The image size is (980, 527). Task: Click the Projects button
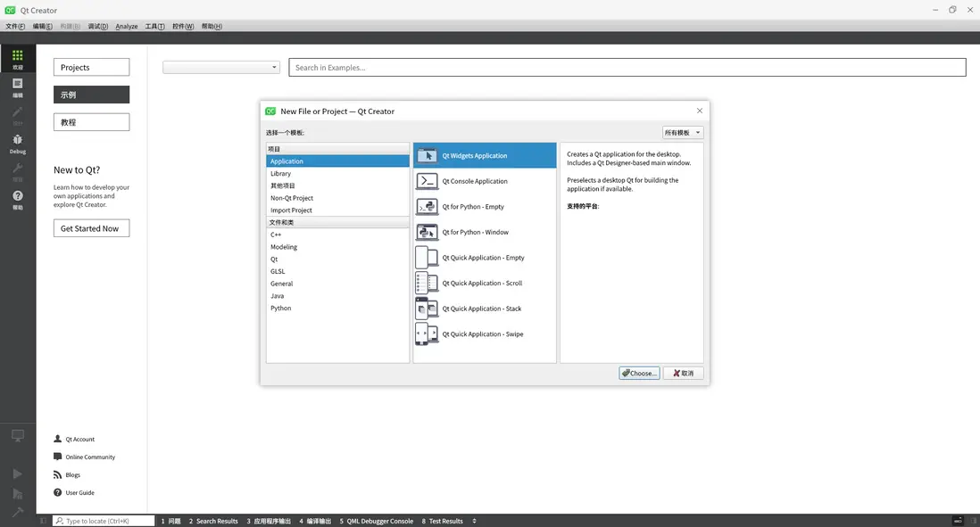pos(91,68)
